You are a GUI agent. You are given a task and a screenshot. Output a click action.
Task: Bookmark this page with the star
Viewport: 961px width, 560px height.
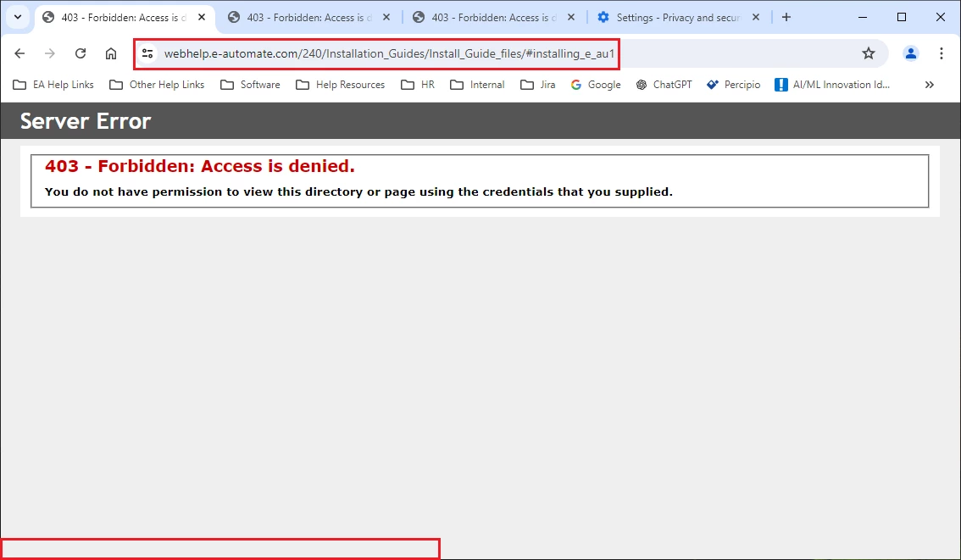869,53
